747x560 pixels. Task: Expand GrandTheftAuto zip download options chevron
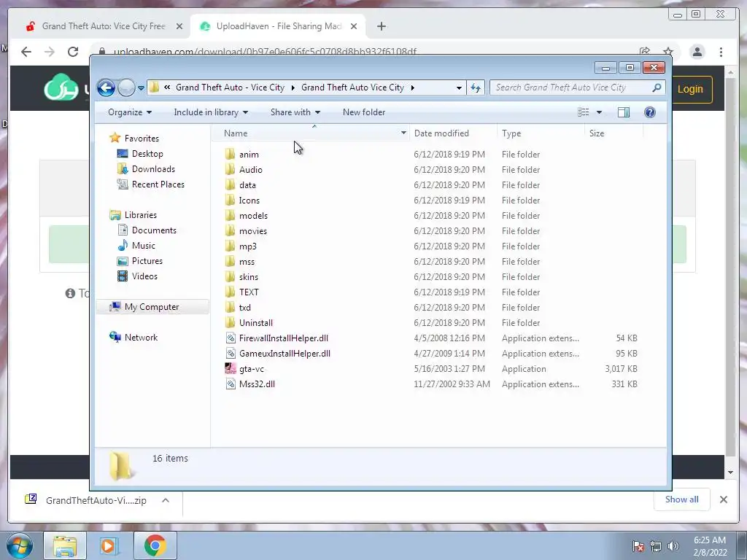tap(166, 500)
